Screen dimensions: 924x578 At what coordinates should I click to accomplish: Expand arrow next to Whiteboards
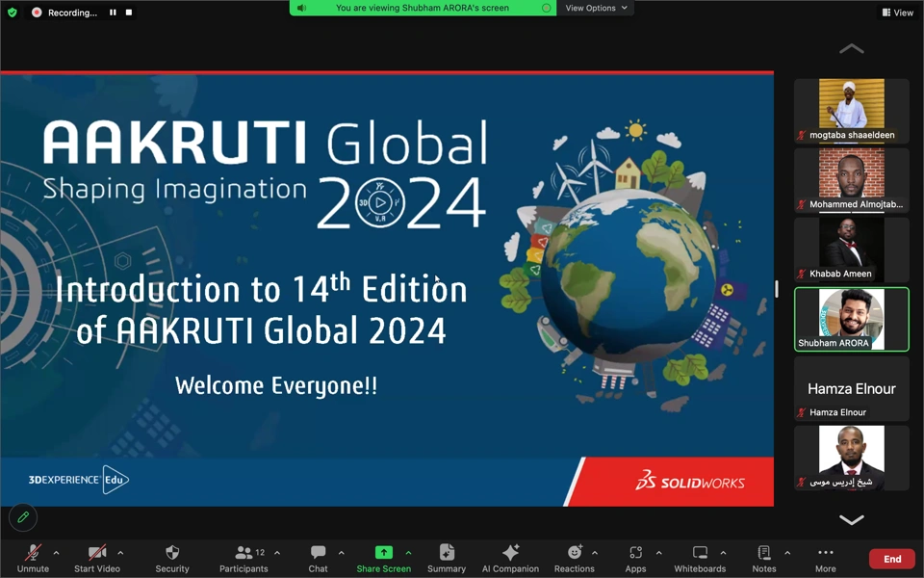[723, 553]
